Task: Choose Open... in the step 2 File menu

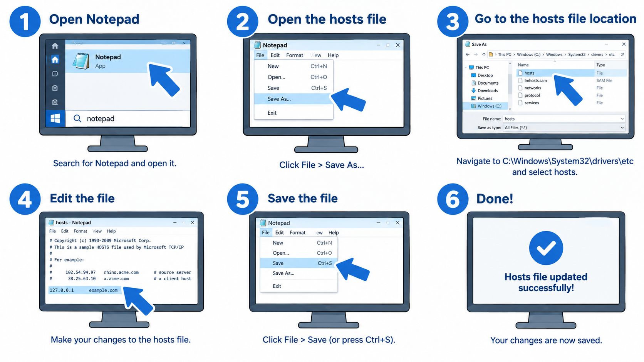Action: (x=293, y=77)
